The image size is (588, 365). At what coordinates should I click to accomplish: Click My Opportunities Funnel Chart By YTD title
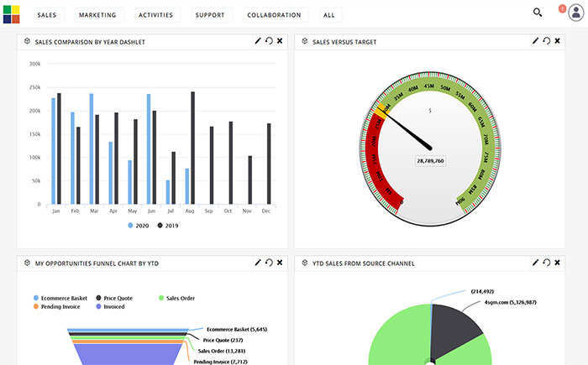pos(97,263)
